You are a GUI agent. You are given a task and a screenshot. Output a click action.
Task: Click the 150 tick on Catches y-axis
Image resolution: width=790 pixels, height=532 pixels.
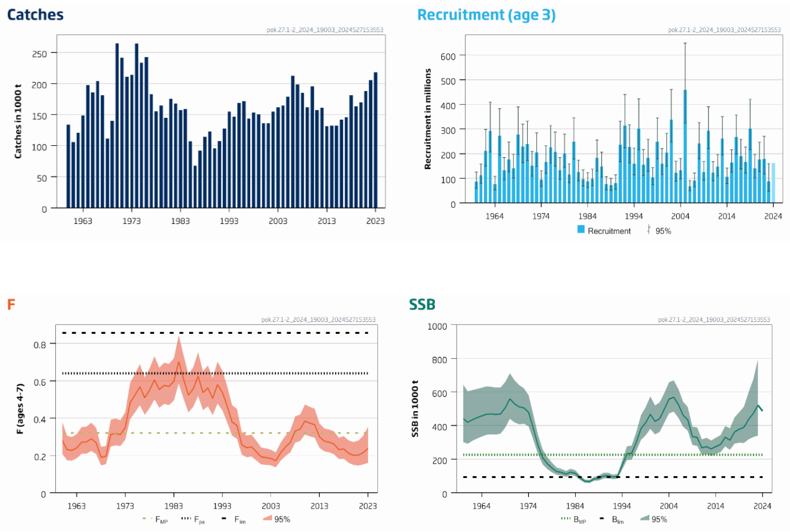pos(39,116)
